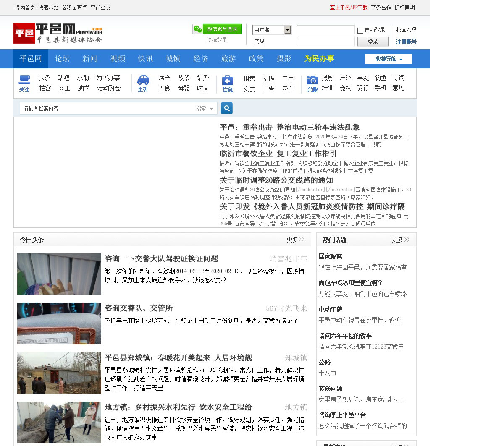Focus the 请输入搜索内容 search field
This screenshot has width=504, height=446.
pos(106,108)
